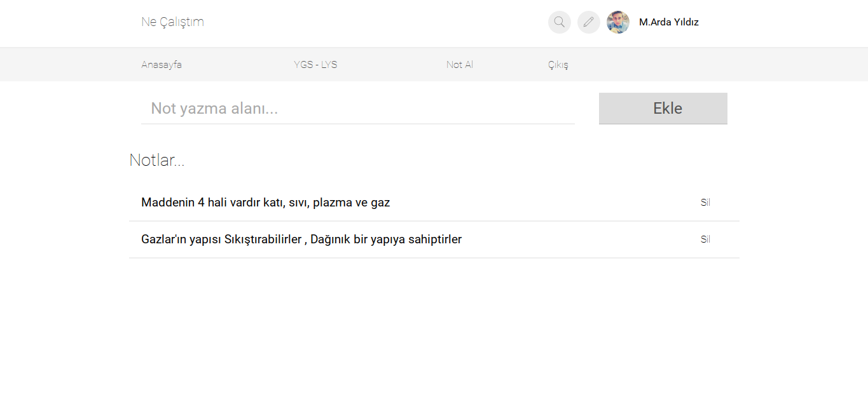Viewport: 868px width, 404px height.
Task: Click Çıkış to log out
Action: point(558,64)
